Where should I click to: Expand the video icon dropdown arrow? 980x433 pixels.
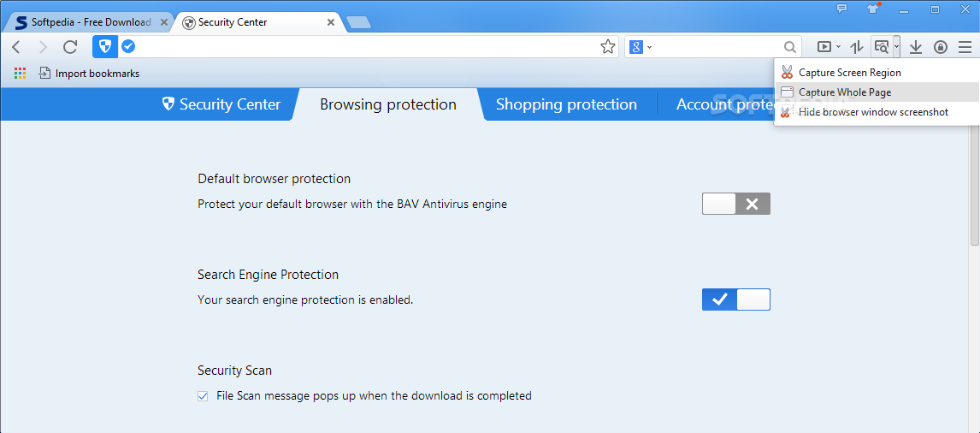(x=838, y=47)
